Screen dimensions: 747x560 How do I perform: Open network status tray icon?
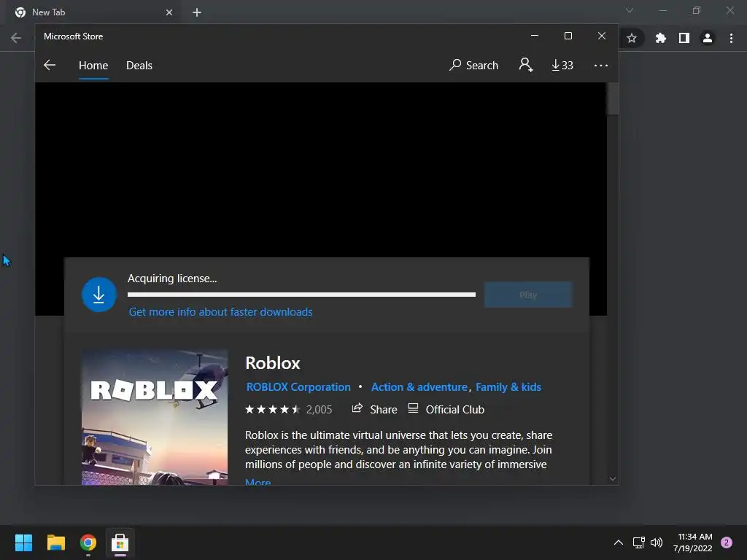coord(639,542)
